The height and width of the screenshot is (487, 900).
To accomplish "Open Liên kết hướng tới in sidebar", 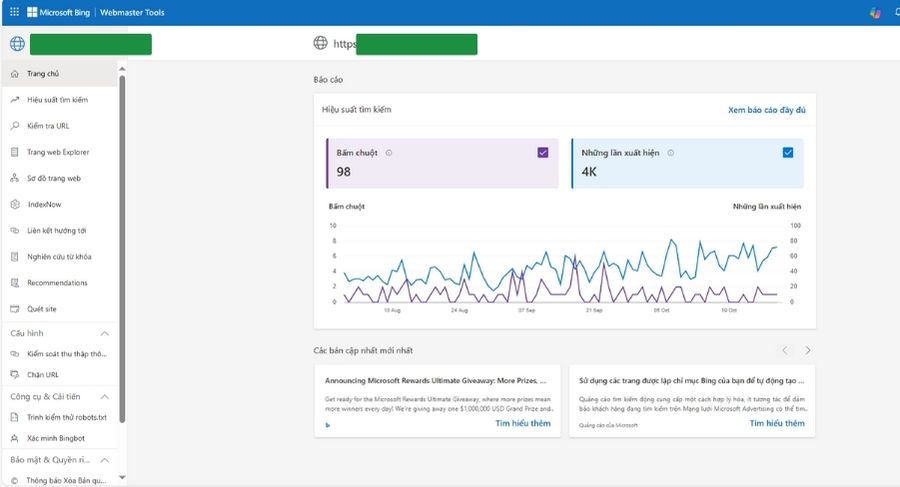I will (60, 230).
